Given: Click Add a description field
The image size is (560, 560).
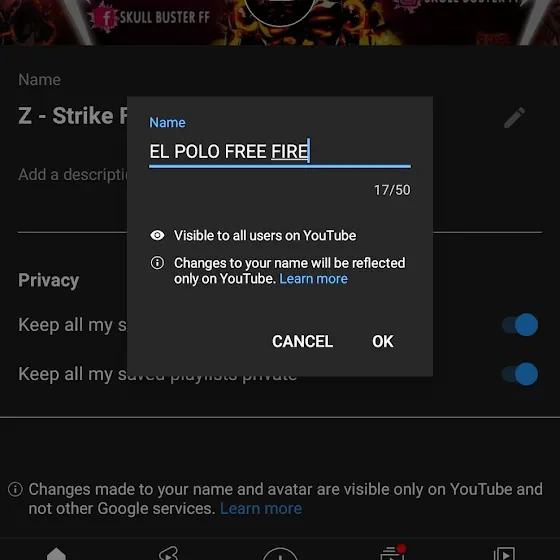Looking at the screenshot, I should point(73,175).
